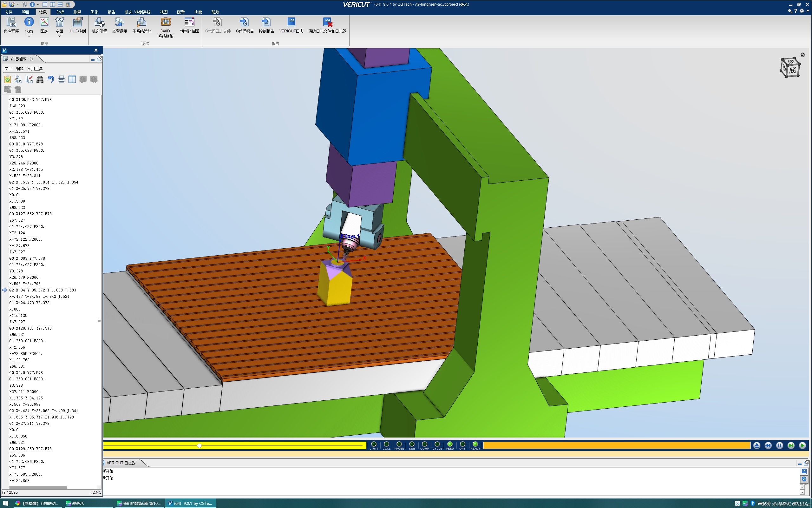
Task: Click the Windows Start button
Action: (x=6, y=503)
